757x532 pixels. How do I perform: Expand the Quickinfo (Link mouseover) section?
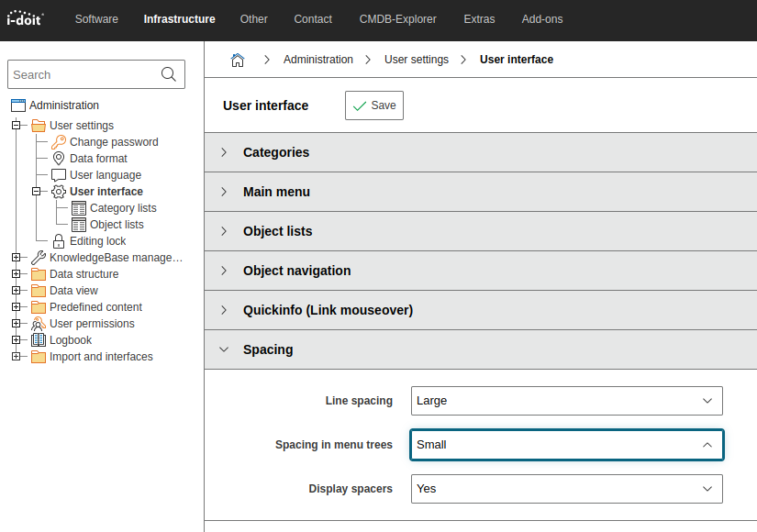481,310
